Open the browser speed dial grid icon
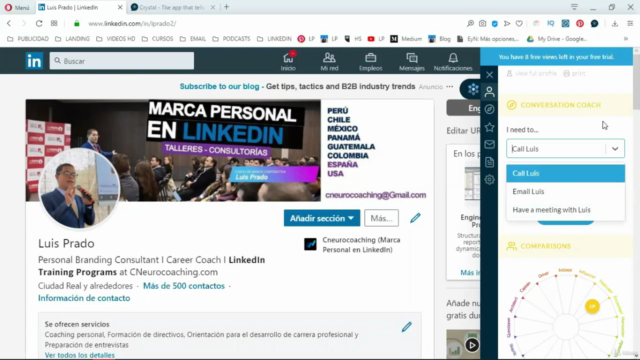Viewport: 640px width, 360px height. (x=54, y=24)
